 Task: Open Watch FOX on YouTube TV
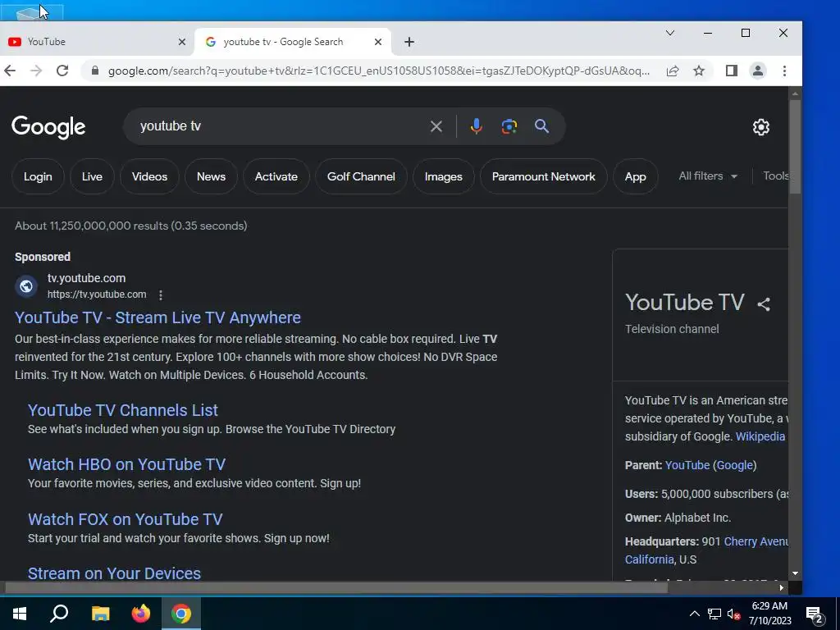(125, 519)
